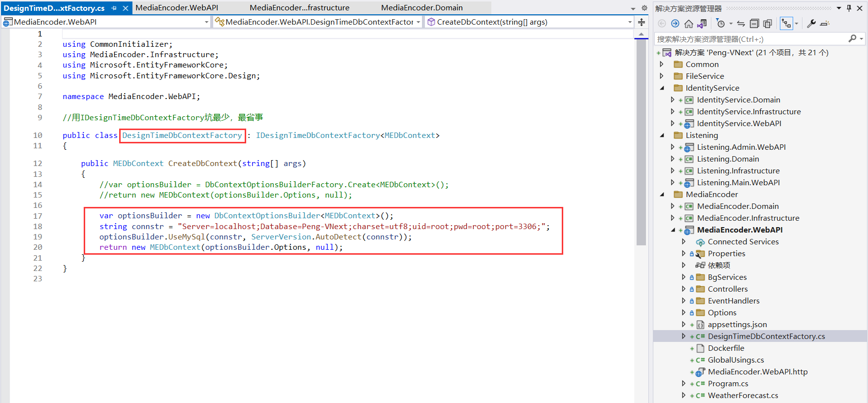The height and width of the screenshot is (403, 868).
Task: Select Listening.Admin.WebAPI project
Action: click(x=741, y=147)
